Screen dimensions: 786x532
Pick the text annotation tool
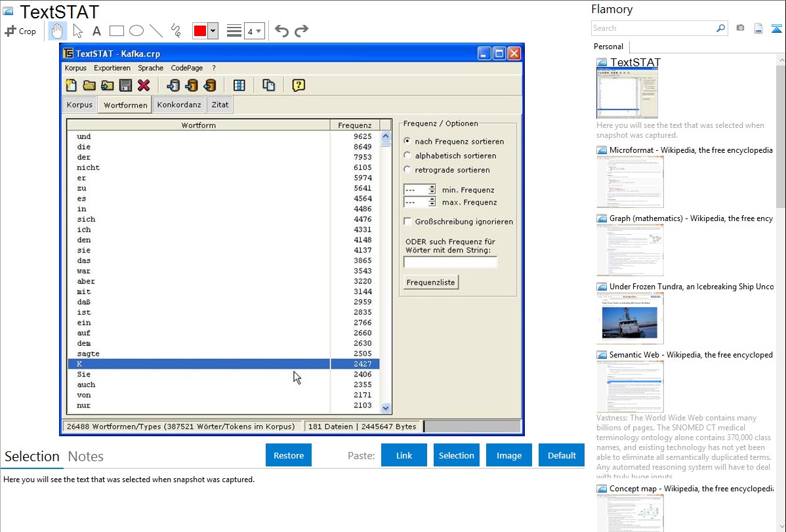(96, 31)
